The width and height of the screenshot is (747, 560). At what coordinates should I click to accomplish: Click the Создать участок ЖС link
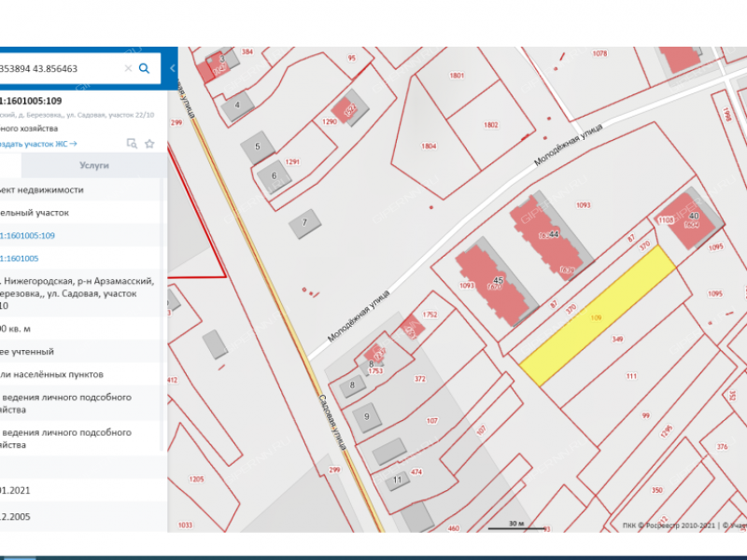(x=37, y=144)
